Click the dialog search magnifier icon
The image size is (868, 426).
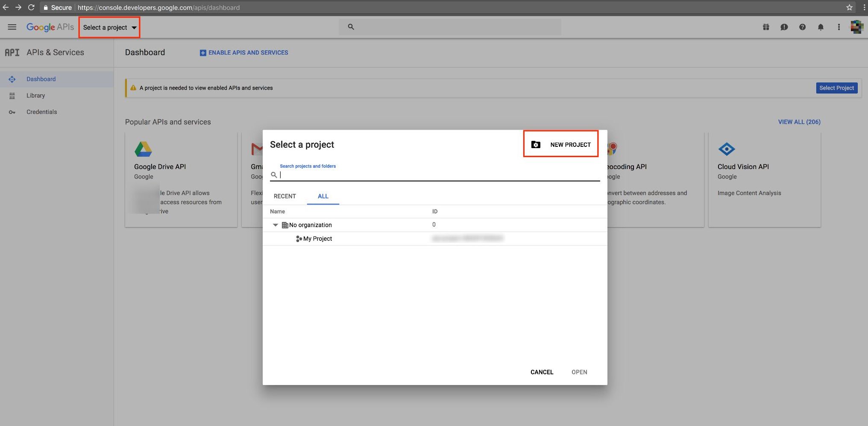pos(274,175)
